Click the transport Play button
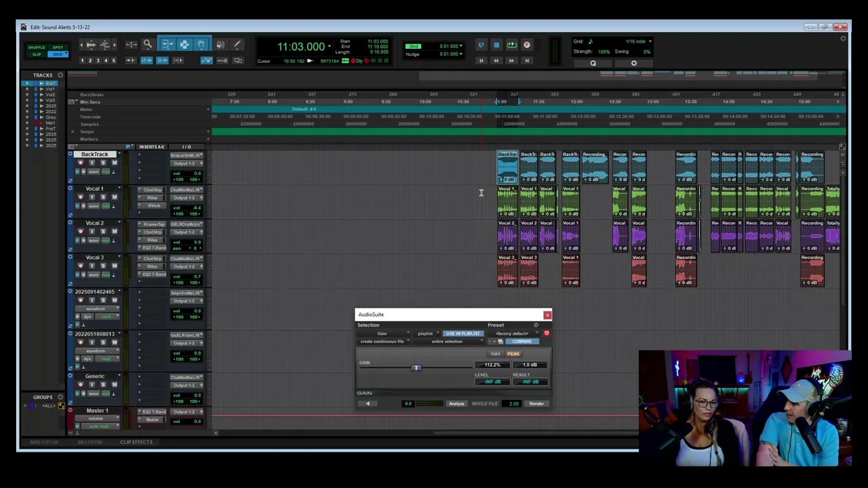Screen dimensions: 868x488 click(512, 45)
